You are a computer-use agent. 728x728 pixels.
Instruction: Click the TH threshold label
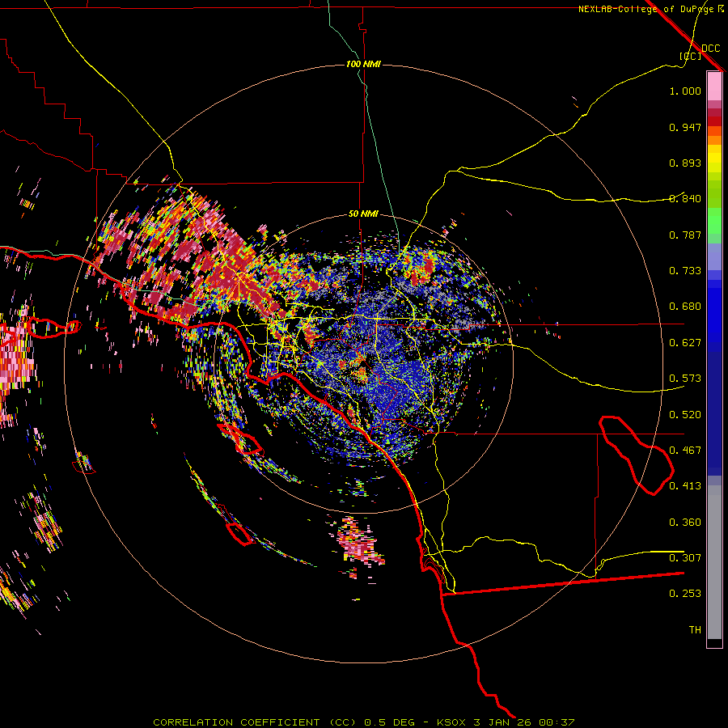coord(695,630)
